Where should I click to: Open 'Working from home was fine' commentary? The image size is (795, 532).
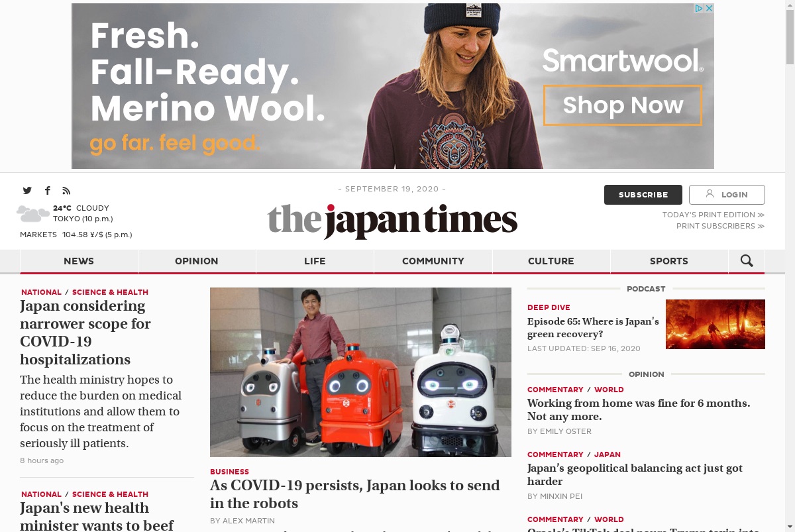point(639,409)
